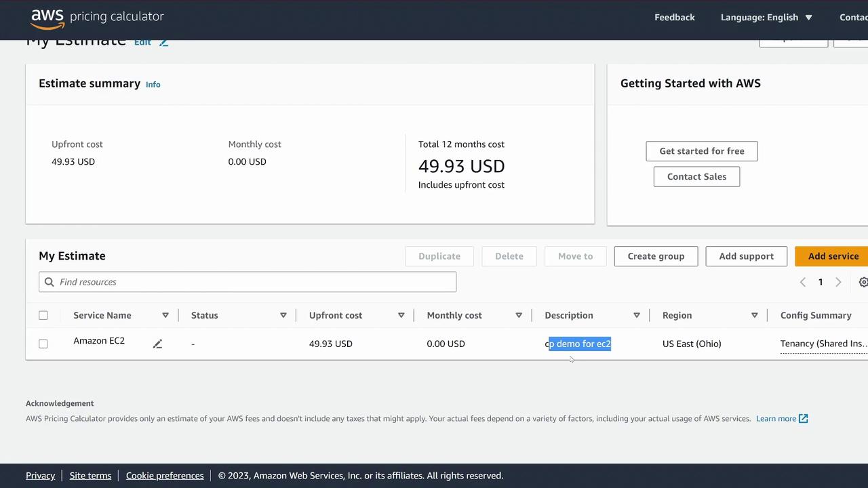
Task: Click the 0.00 USD monthly cost cell in the EC2 row
Action: click(446, 344)
